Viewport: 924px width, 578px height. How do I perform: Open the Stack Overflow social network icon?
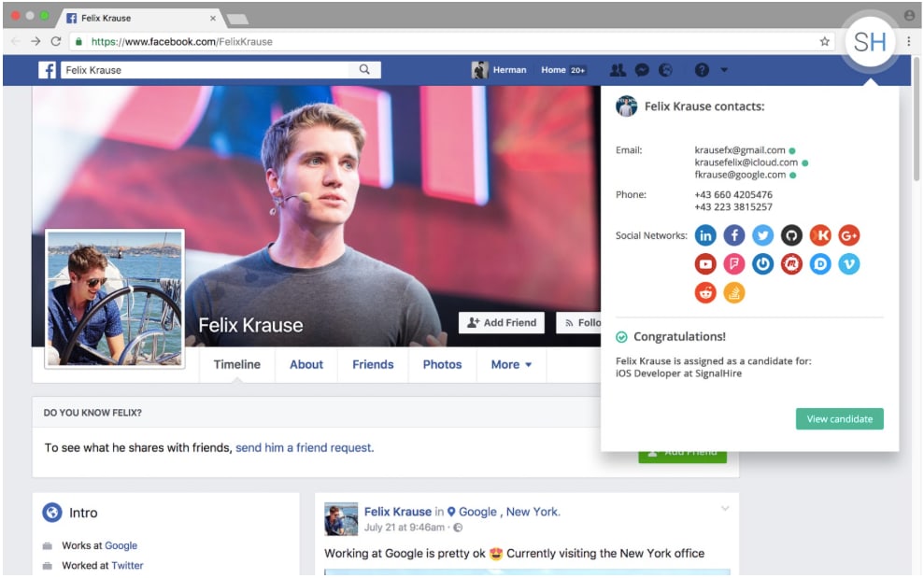click(734, 292)
